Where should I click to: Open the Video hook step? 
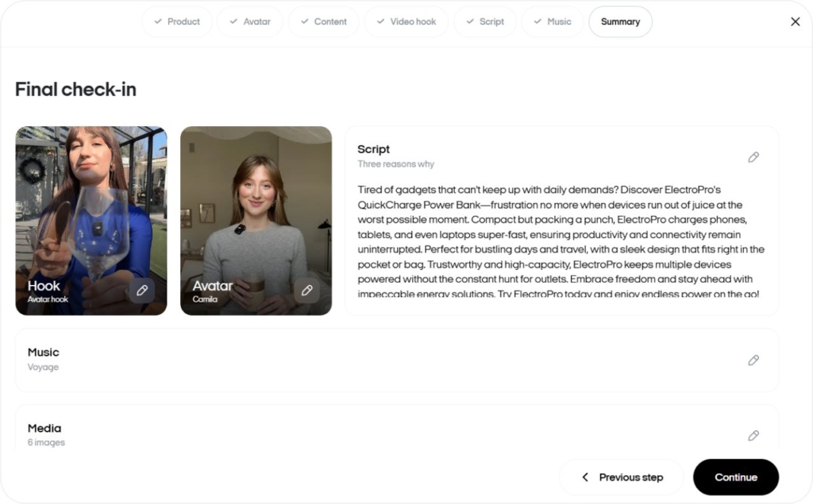pos(406,21)
